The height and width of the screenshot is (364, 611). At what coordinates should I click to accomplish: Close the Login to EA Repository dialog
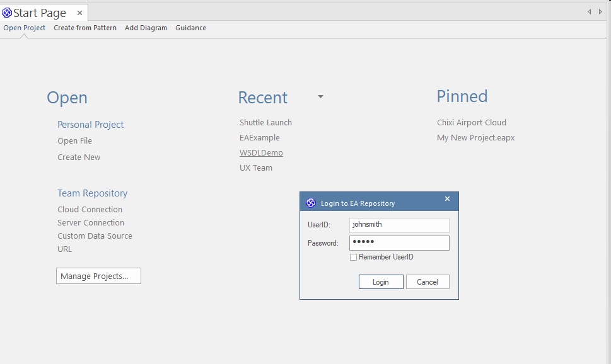coord(447,199)
